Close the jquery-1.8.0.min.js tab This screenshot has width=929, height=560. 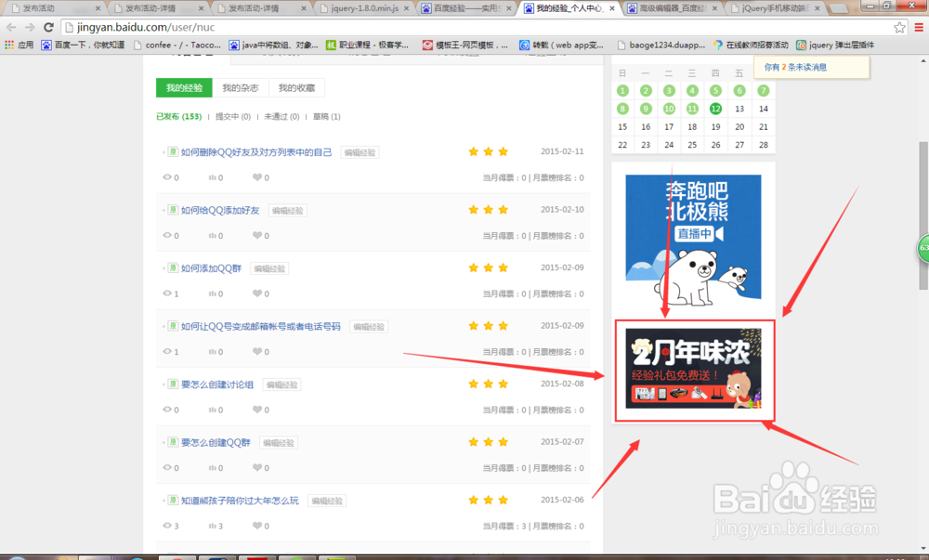coord(406,8)
